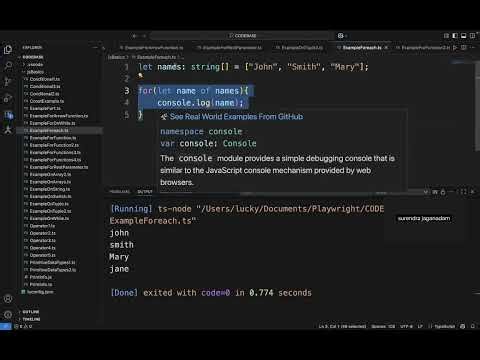Screen dimensions: 480x360
Task: Open the Problems panel tab
Action: coord(120,192)
